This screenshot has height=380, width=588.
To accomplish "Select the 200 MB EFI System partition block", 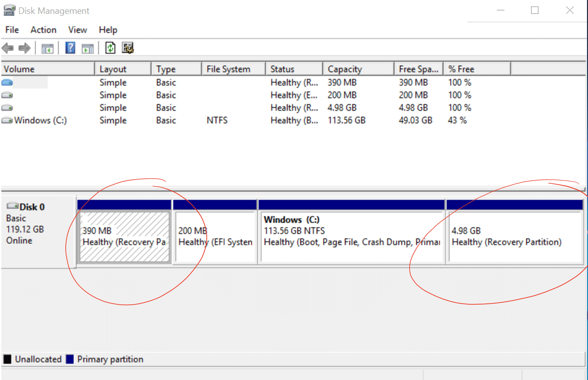I will (x=215, y=232).
